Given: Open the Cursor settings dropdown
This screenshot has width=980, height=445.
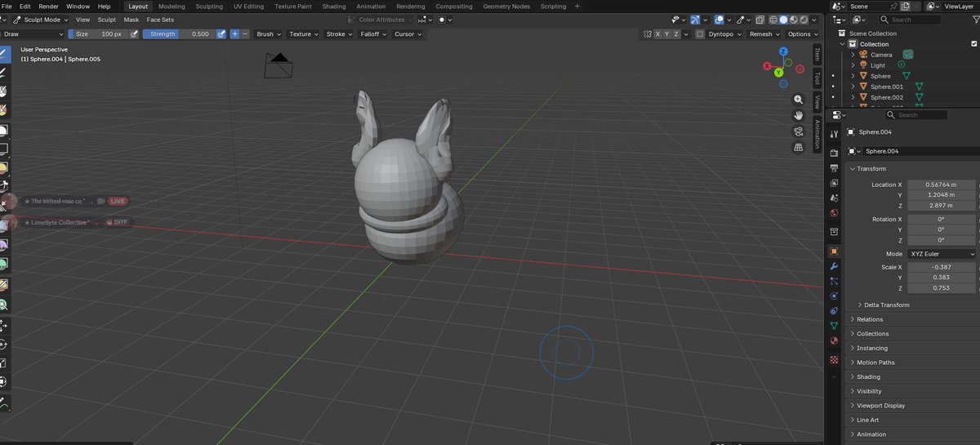Looking at the screenshot, I should [408, 34].
